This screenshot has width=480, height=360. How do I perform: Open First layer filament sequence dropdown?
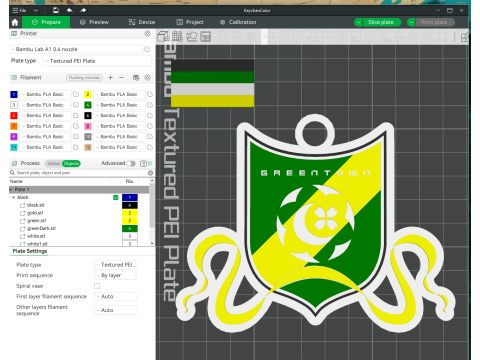coord(115,296)
